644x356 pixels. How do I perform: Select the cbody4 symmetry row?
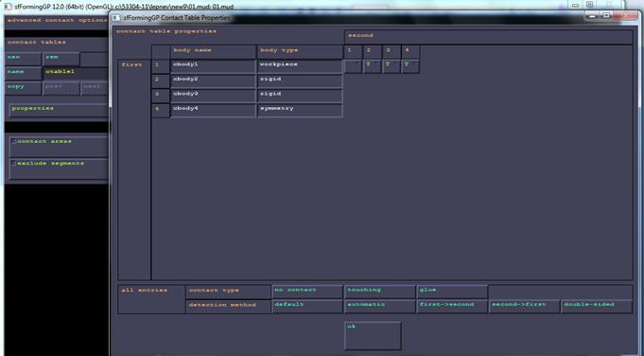(x=300, y=111)
